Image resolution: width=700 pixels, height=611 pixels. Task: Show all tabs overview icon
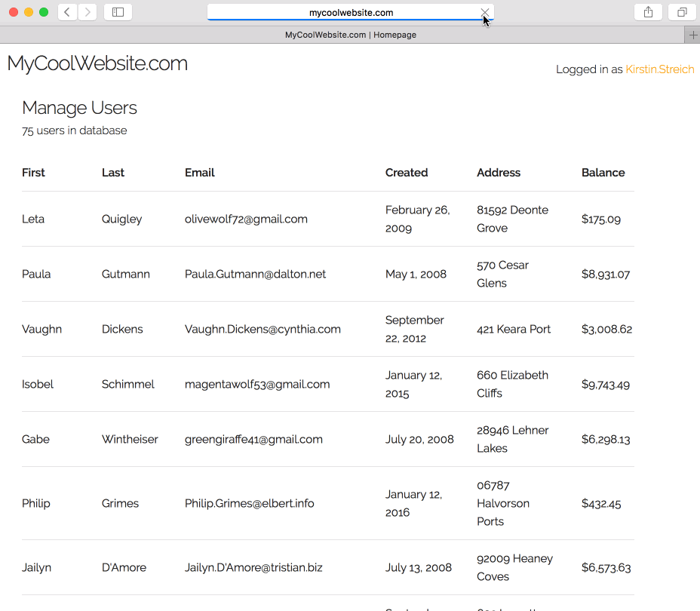tap(682, 12)
